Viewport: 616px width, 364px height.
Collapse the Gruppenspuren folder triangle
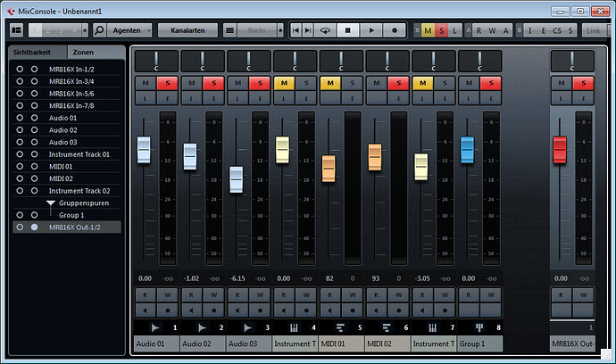(50, 203)
